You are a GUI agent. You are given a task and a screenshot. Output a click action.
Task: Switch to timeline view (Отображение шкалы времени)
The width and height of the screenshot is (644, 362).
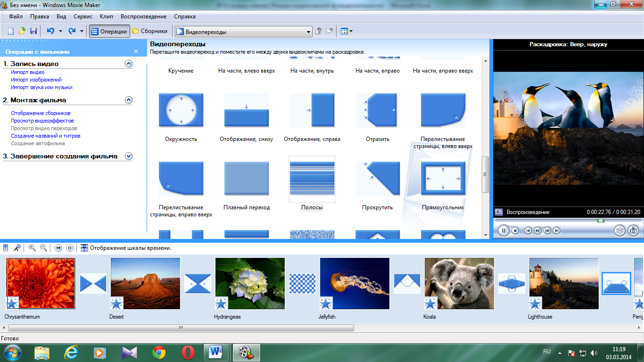[x=126, y=248]
